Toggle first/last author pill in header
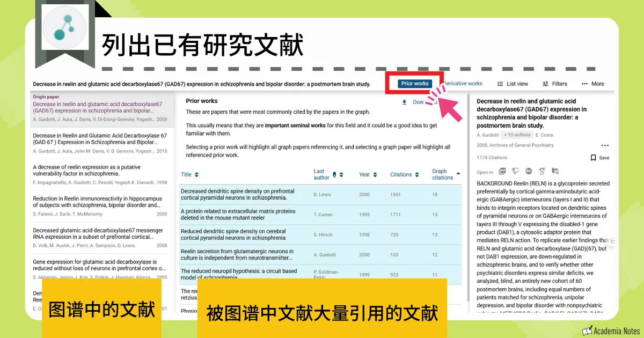Screen dimensions: 644x338 (x=334, y=174)
